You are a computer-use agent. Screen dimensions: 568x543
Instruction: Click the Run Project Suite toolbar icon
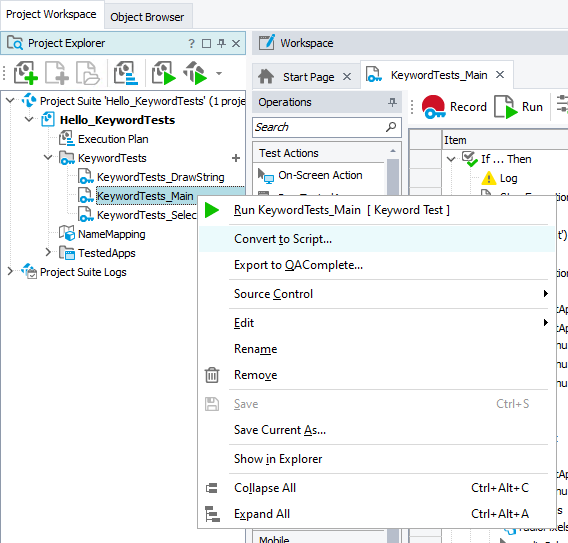196,73
